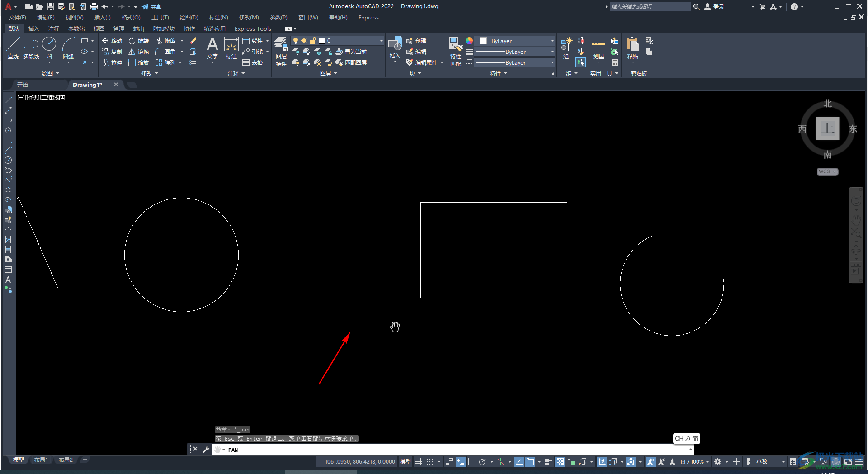Click the Mirror (镜像) tool

138,52
